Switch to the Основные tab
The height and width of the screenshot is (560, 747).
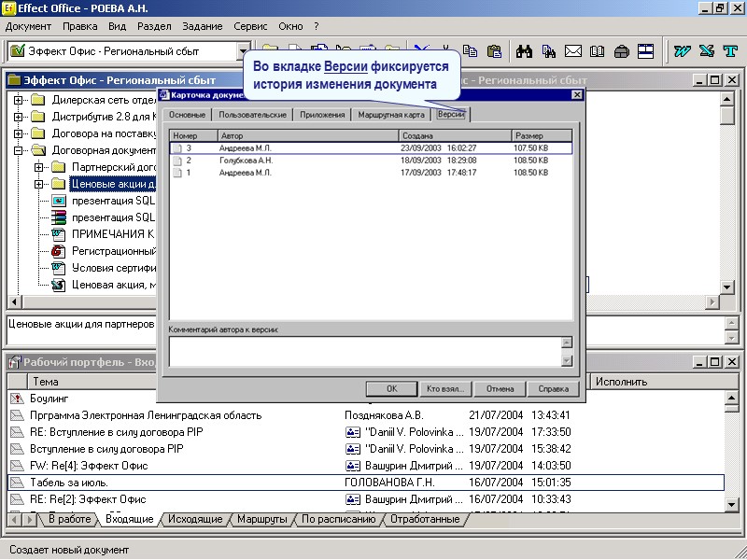click(x=188, y=114)
